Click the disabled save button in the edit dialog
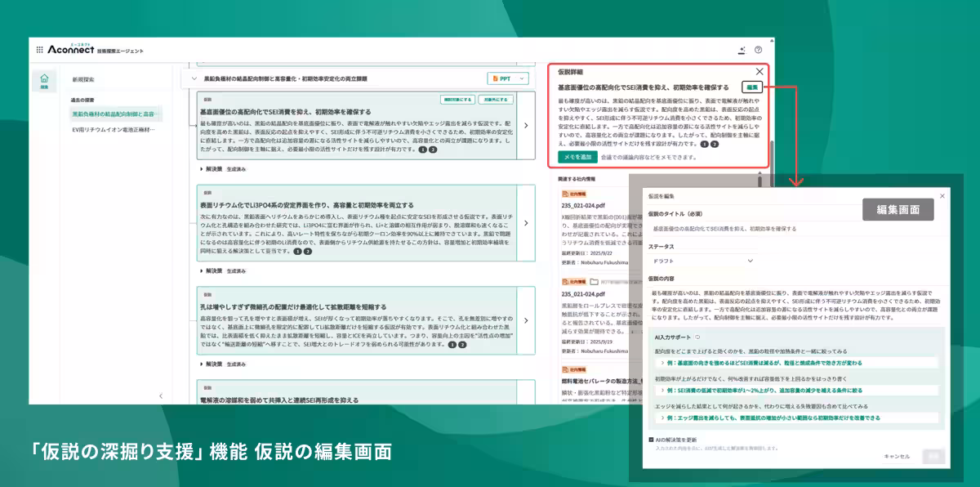 point(932,457)
